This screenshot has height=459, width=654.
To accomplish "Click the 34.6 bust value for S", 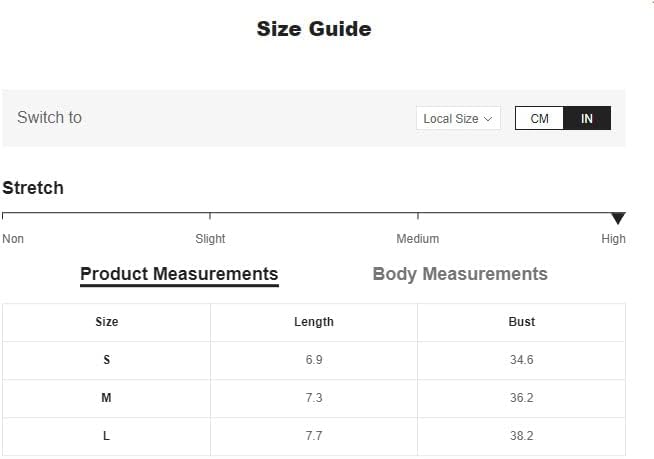I will tap(522, 360).
